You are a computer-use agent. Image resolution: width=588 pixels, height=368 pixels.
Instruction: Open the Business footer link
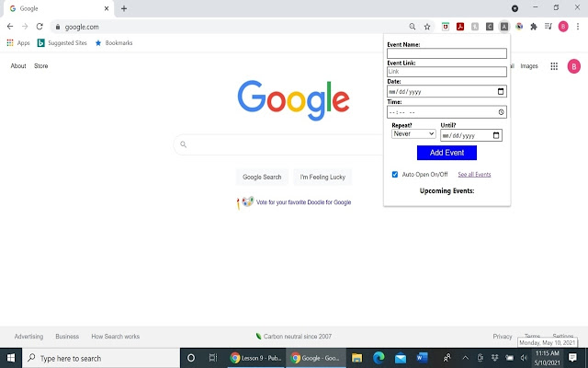(67, 337)
